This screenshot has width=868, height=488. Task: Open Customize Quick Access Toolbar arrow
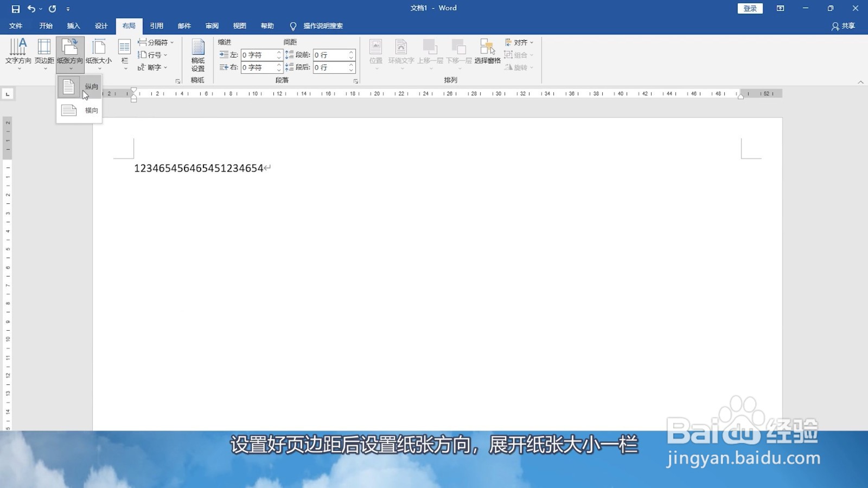click(x=68, y=9)
